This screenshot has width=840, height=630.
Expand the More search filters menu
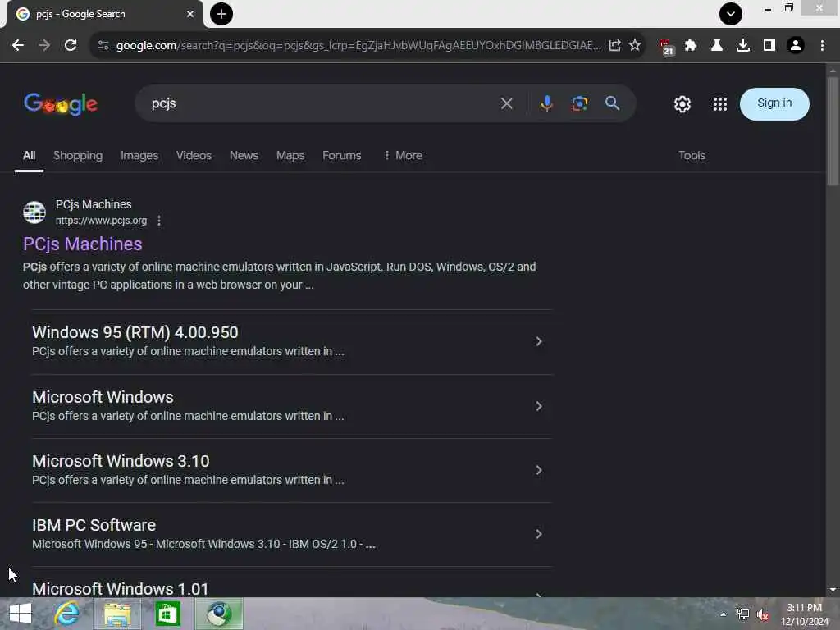(x=404, y=155)
